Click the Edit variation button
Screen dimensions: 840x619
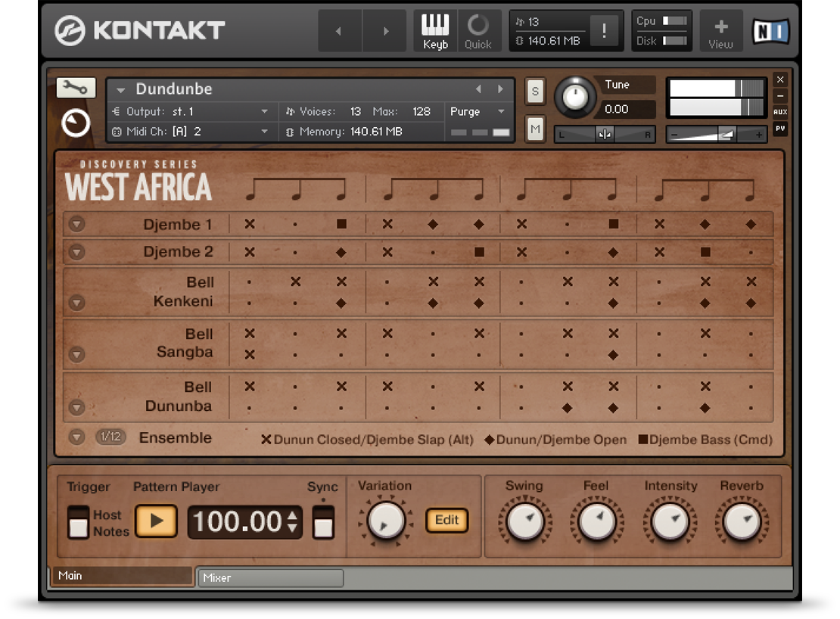click(446, 520)
